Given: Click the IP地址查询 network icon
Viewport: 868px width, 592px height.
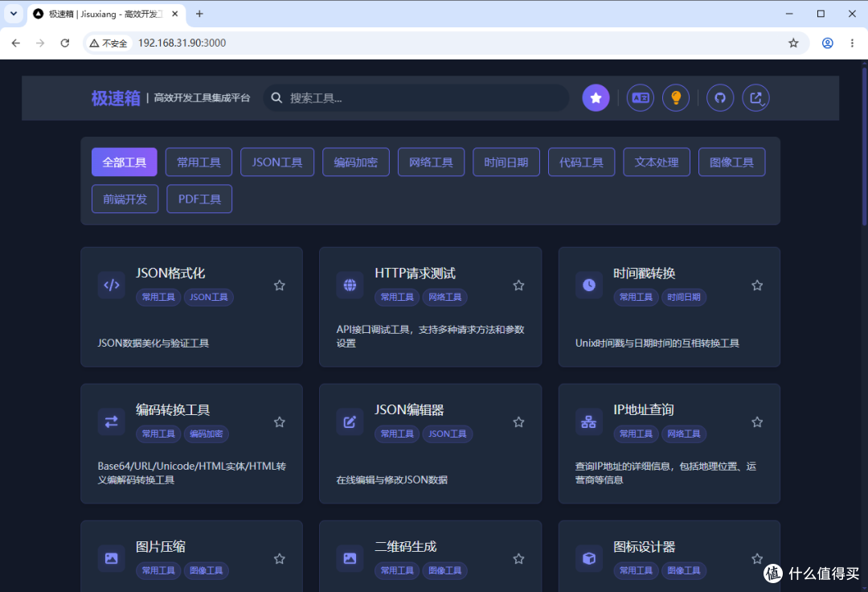Looking at the screenshot, I should (x=589, y=422).
